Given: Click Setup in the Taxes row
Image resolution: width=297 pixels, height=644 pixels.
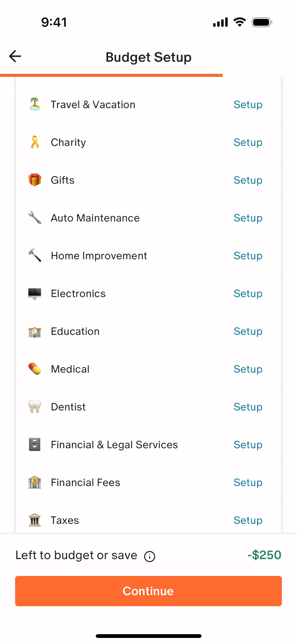Looking at the screenshot, I should tap(248, 520).
